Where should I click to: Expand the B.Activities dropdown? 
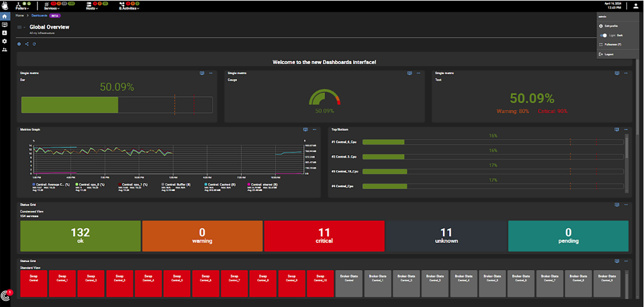pyautogui.click(x=128, y=8)
